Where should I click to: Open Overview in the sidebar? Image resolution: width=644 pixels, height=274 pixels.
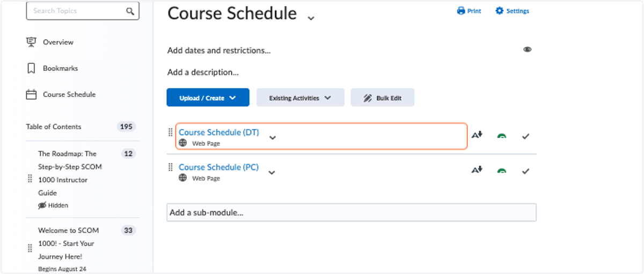[58, 42]
